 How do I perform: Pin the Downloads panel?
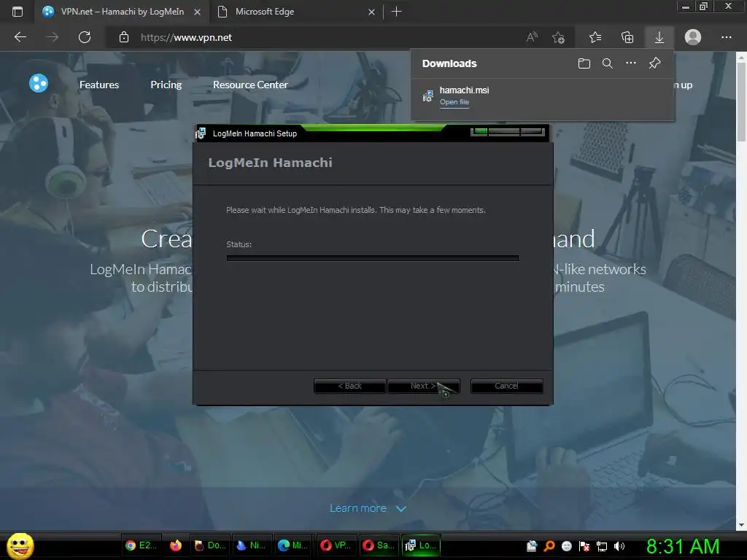(654, 63)
